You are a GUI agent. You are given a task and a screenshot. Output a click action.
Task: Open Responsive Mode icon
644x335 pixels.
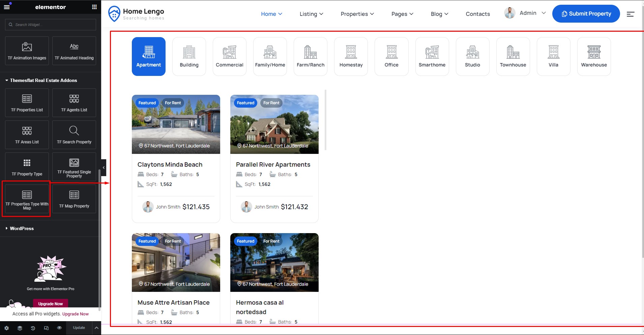[x=46, y=328]
